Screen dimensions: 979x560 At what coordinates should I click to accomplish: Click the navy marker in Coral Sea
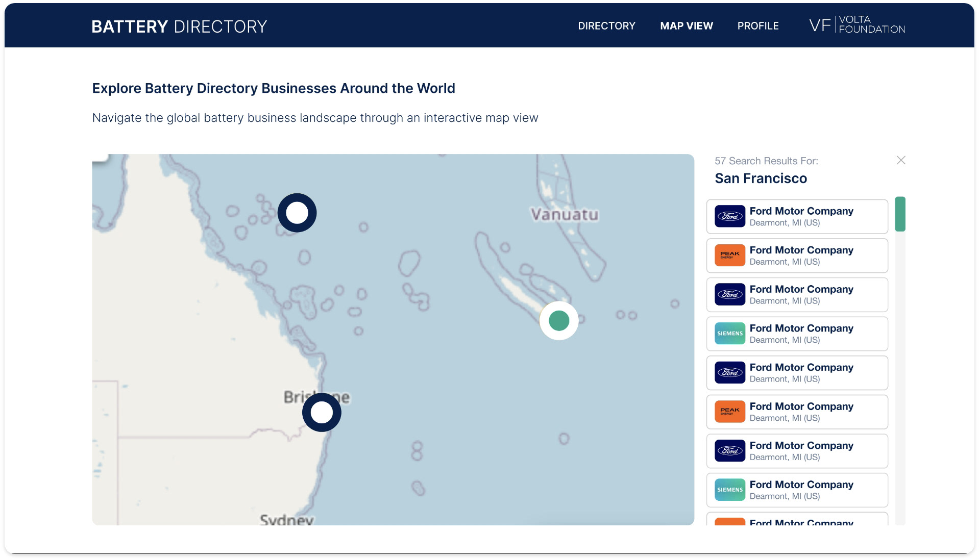pyautogui.click(x=297, y=213)
